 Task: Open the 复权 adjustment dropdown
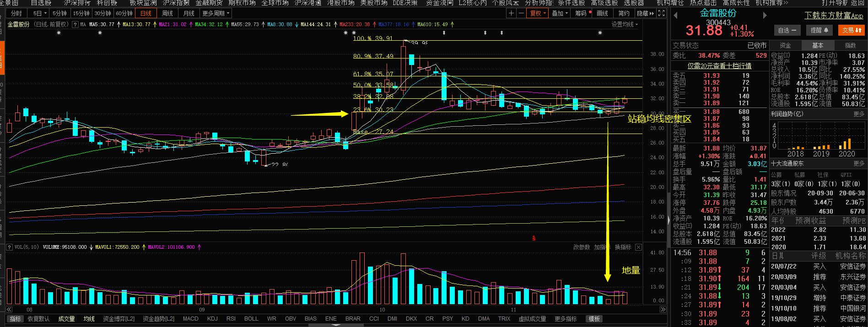[538, 13]
